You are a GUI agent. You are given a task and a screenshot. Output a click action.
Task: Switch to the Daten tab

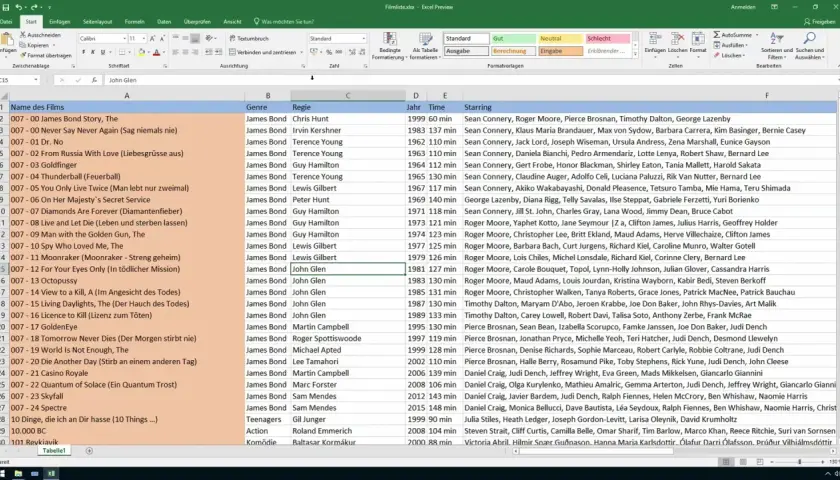pos(164,22)
